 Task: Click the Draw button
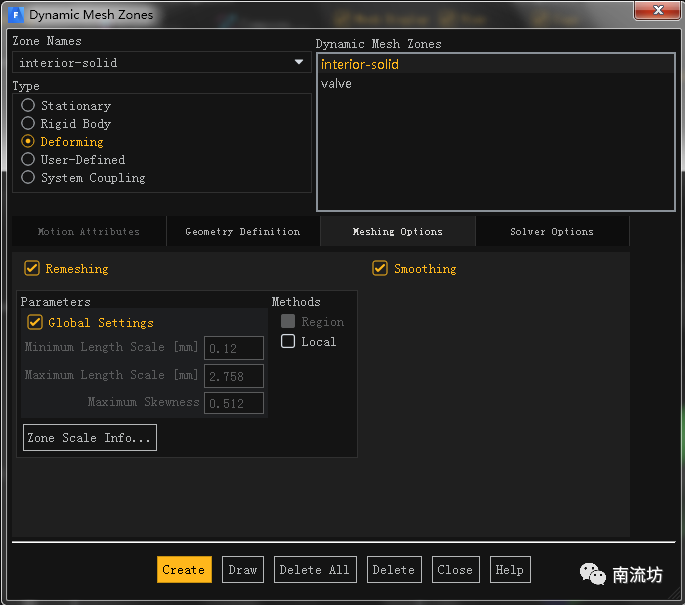(243, 569)
